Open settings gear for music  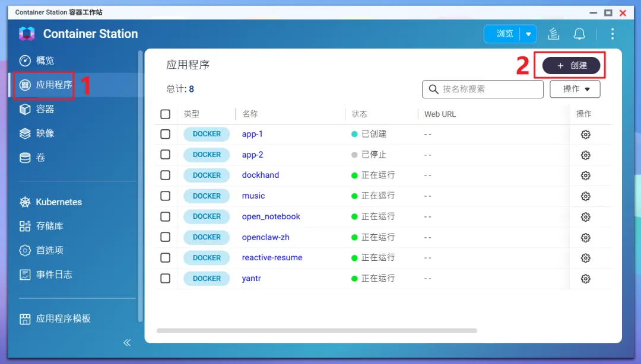tap(585, 196)
